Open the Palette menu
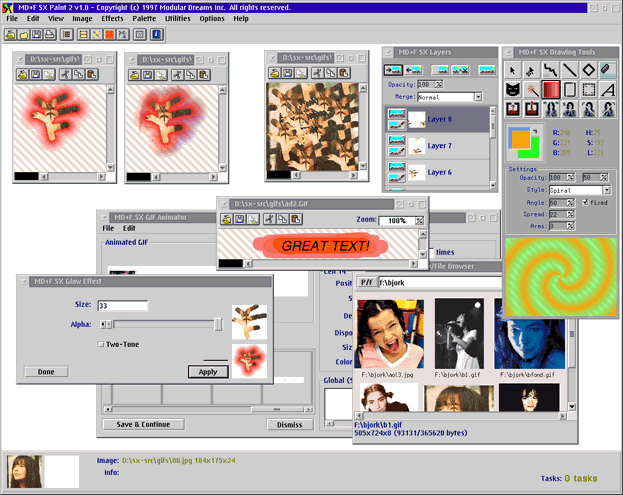The width and height of the screenshot is (623, 495). tap(146, 18)
